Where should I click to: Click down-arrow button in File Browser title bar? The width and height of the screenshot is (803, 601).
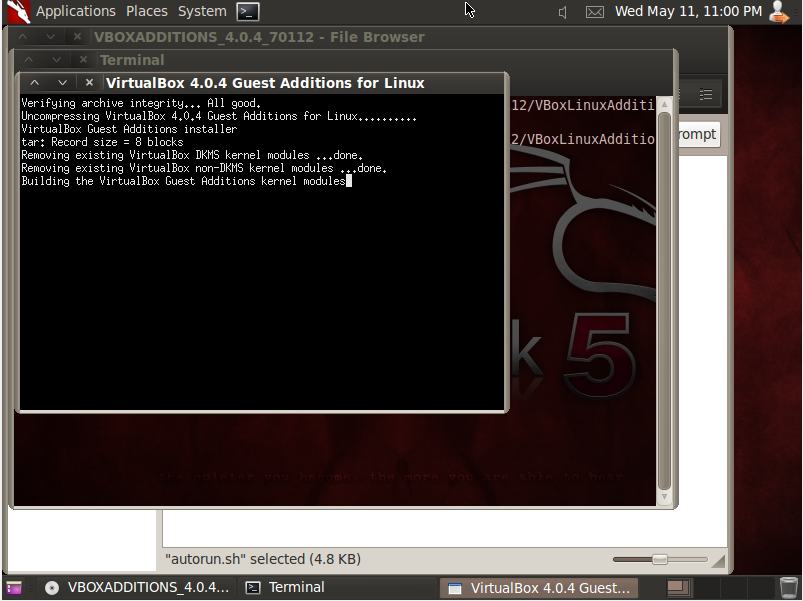point(50,37)
